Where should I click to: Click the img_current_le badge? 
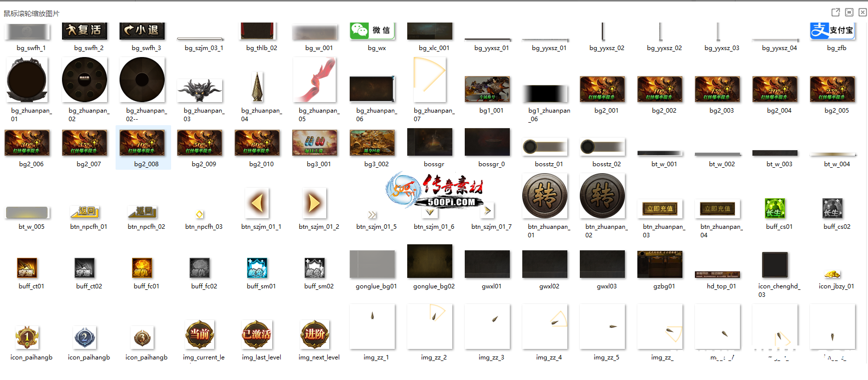[x=200, y=334]
